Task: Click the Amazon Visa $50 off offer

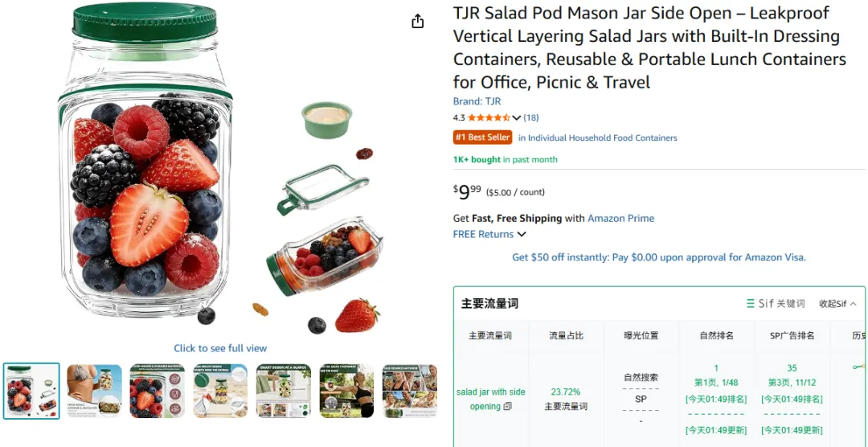Action: pos(659,257)
